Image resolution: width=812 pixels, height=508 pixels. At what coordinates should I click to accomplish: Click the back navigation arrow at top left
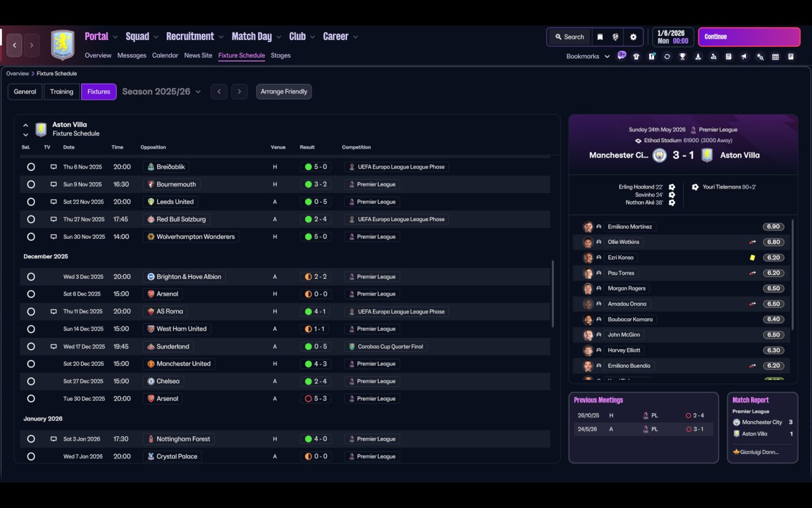[x=15, y=45]
